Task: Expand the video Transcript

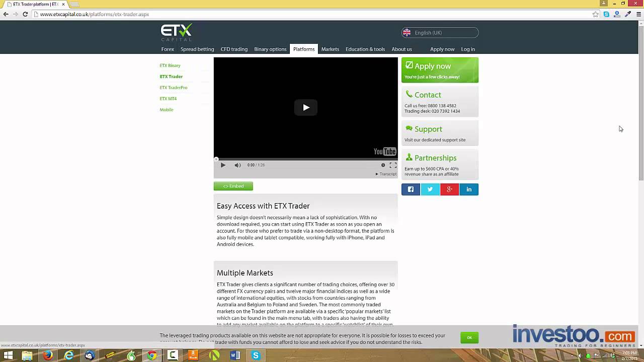Action: point(386,174)
